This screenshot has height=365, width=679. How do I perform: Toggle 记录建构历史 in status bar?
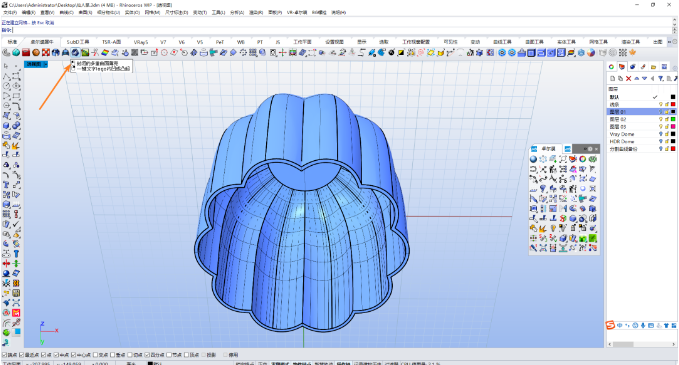(368, 363)
